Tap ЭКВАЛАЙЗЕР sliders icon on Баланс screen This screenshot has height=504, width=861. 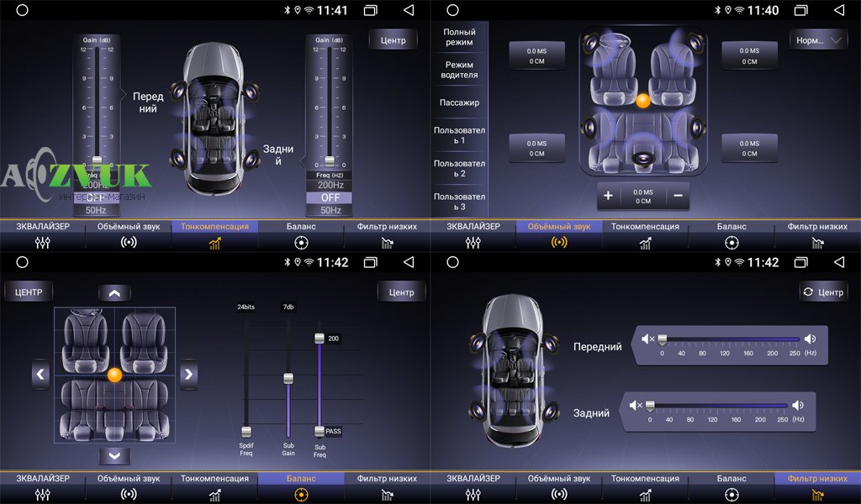click(42, 495)
